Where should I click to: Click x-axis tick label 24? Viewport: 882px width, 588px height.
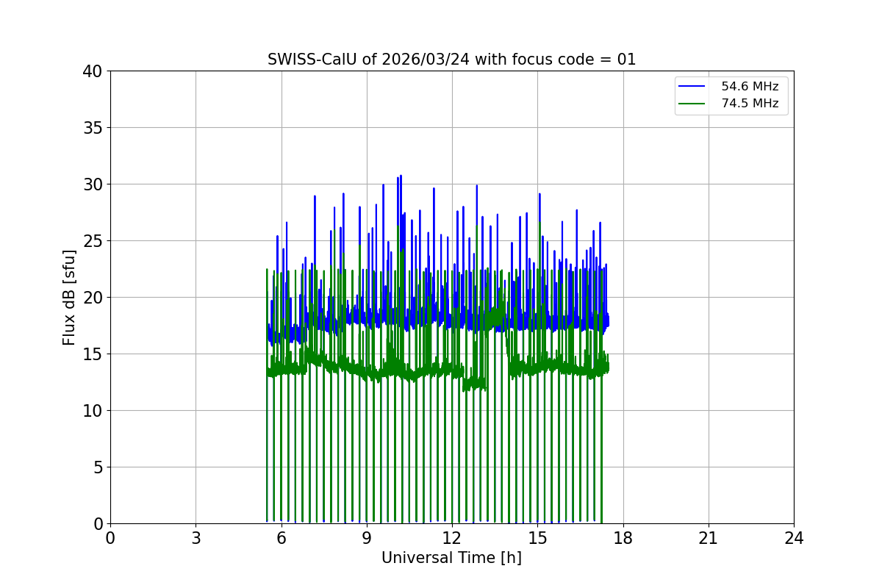[794, 538]
